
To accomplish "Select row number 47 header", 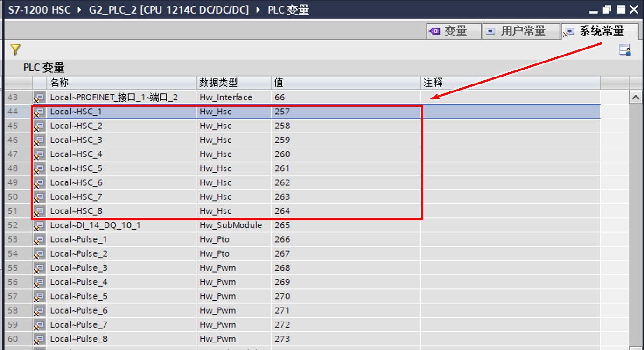I will pyautogui.click(x=13, y=154).
